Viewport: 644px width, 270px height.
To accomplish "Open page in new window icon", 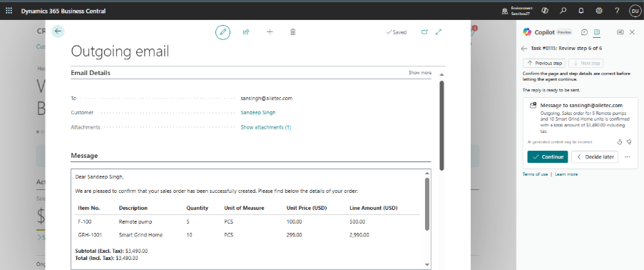I will (424, 32).
